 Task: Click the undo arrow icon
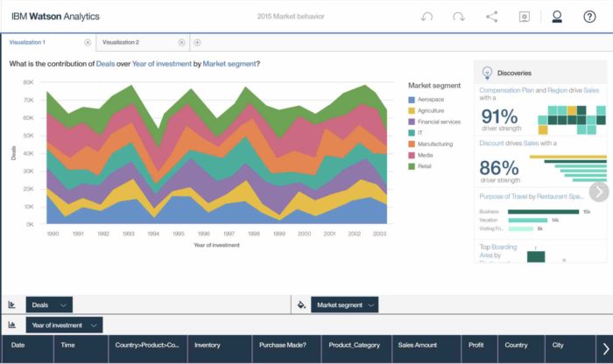[x=426, y=17]
